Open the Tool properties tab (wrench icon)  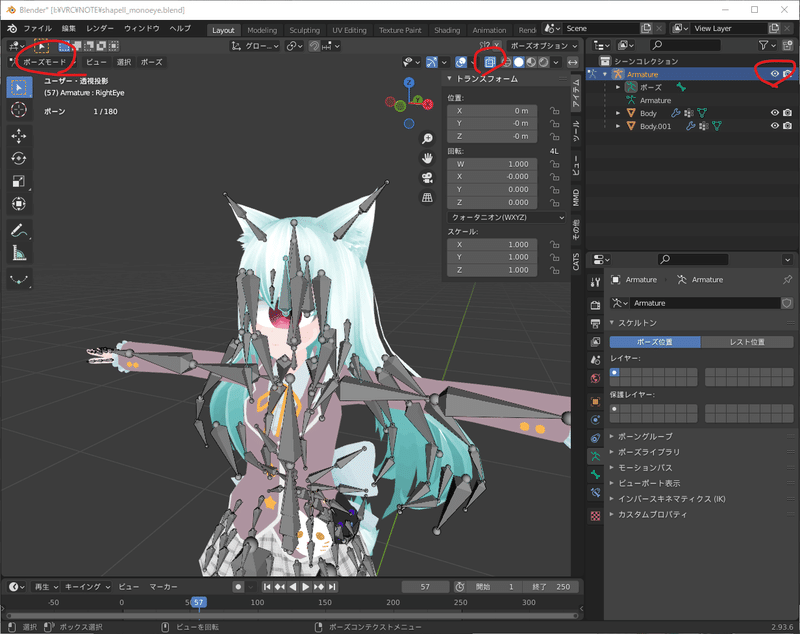pyautogui.click(x=595, y=282)
